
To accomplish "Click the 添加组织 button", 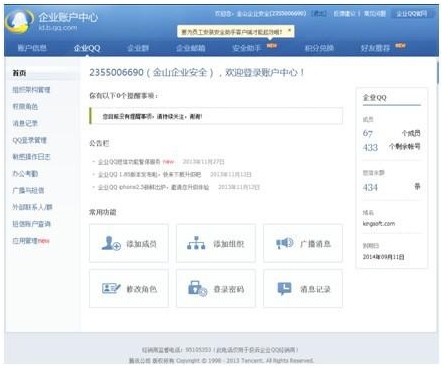I will tap(216, 243).
